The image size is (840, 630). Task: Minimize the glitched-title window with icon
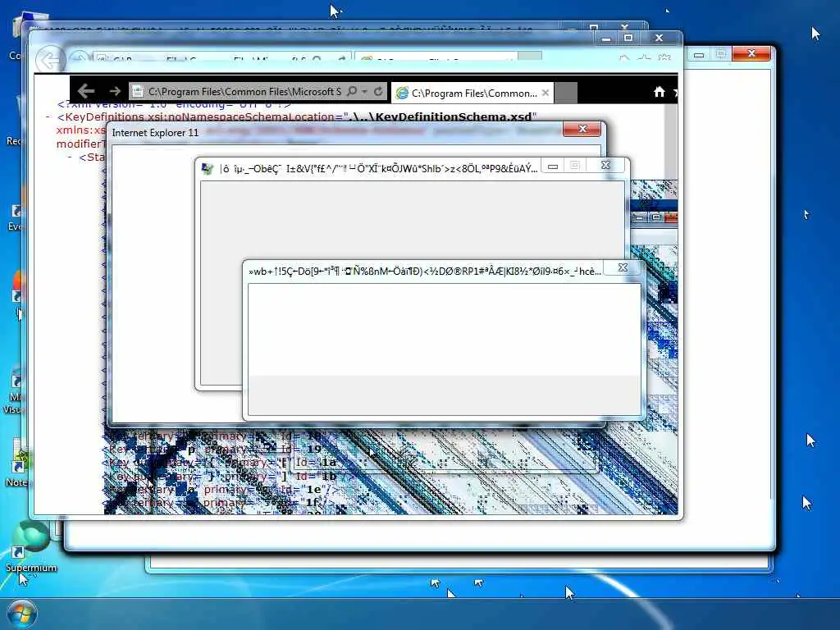553,167
